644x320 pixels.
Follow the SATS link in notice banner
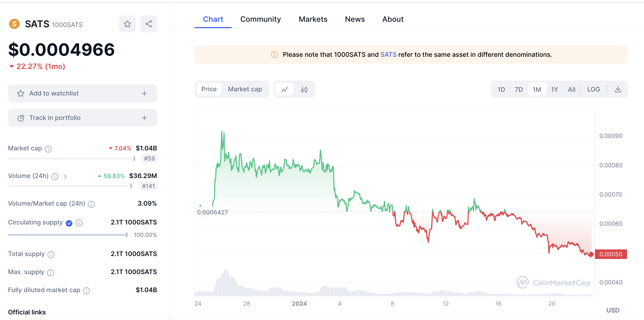pos(388,55)
